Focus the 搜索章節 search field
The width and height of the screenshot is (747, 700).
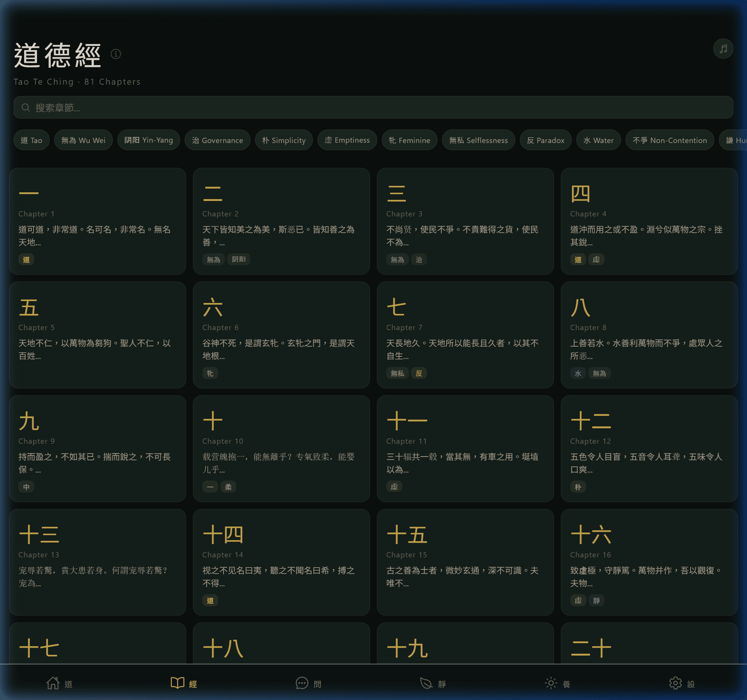coord(373,108)
